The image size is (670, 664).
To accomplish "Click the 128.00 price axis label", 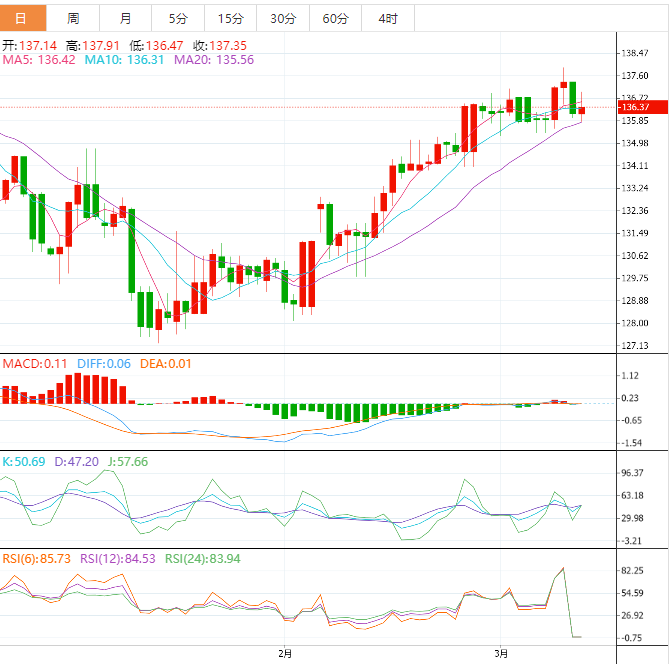I will pyautogui.click(x=635, y=323).
